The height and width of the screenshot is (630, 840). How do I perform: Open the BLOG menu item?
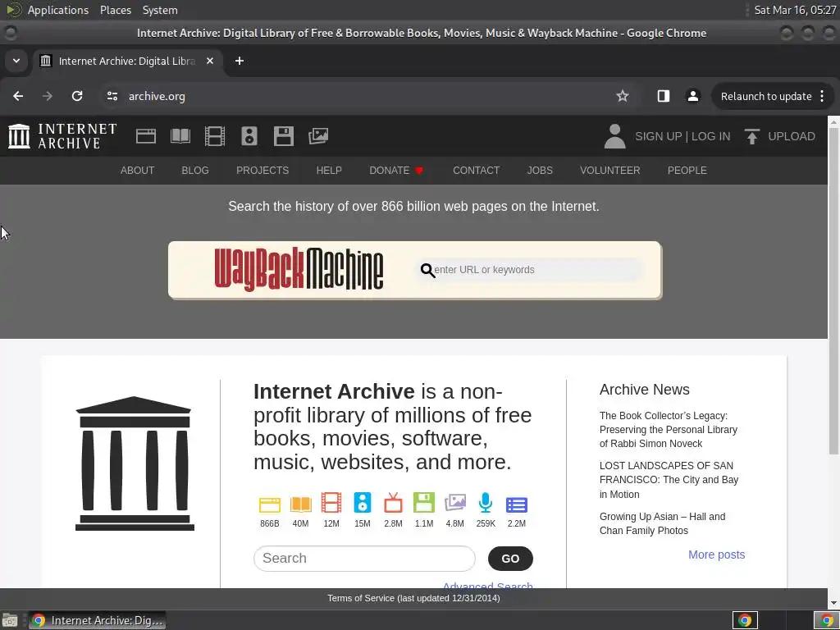pos(195,171)
